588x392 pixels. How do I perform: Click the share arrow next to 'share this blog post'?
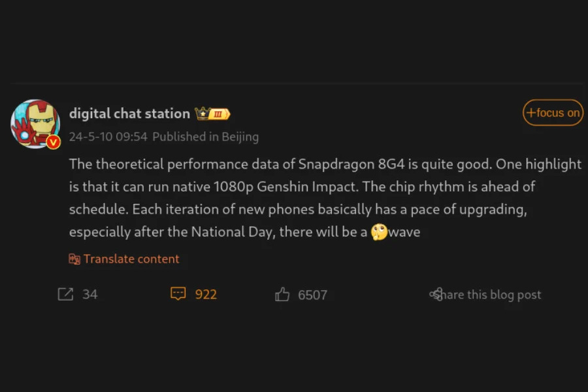(x=435, y=294)
